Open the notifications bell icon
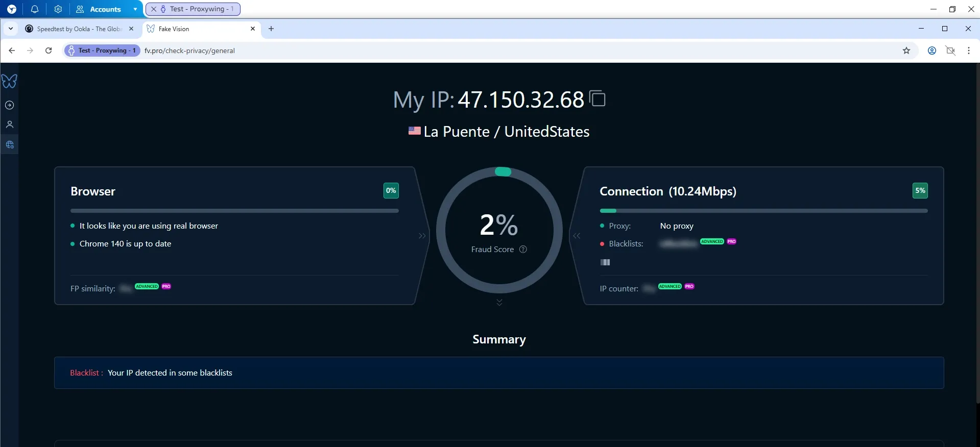Image resolution: width=980 pixels, height=447 pixels. tap(35, 9)
